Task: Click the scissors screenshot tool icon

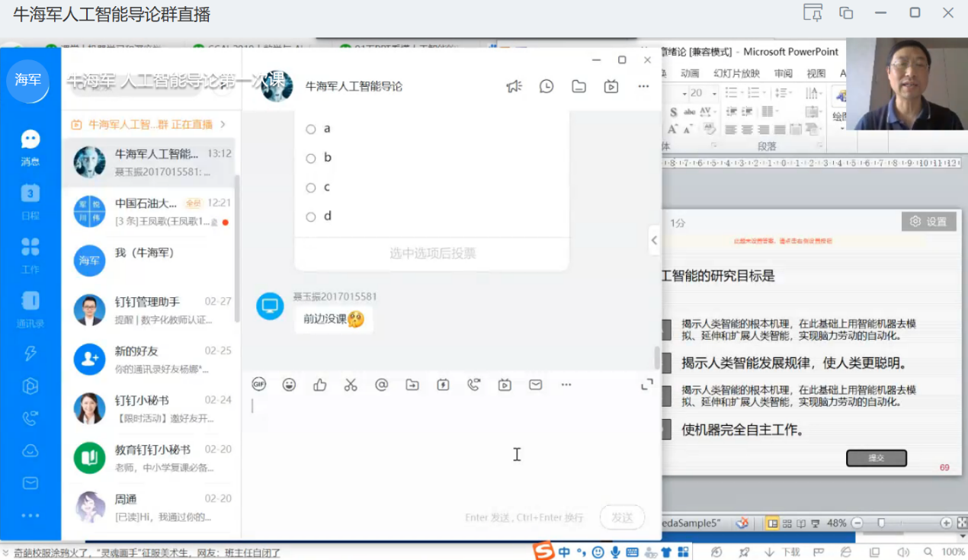Action: point(351,385)
